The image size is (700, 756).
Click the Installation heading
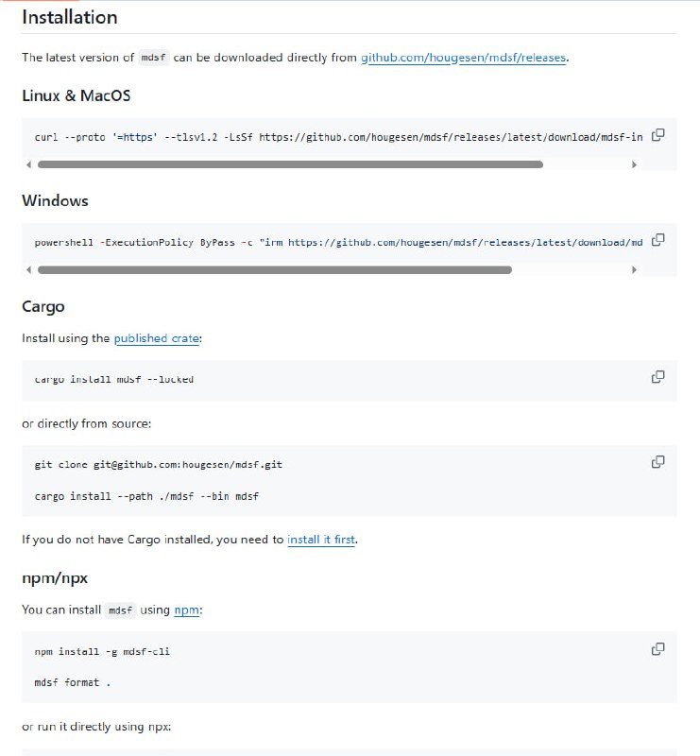70,18
